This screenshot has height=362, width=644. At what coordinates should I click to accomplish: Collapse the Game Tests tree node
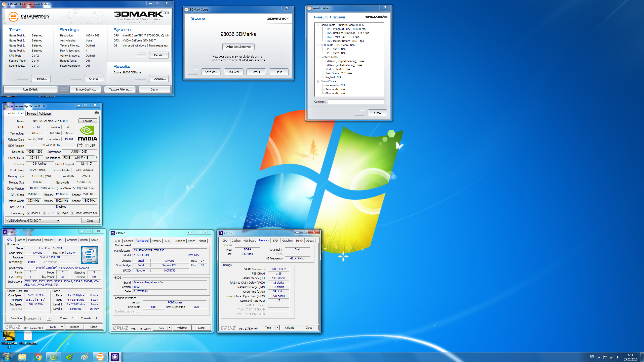point(318,25)
